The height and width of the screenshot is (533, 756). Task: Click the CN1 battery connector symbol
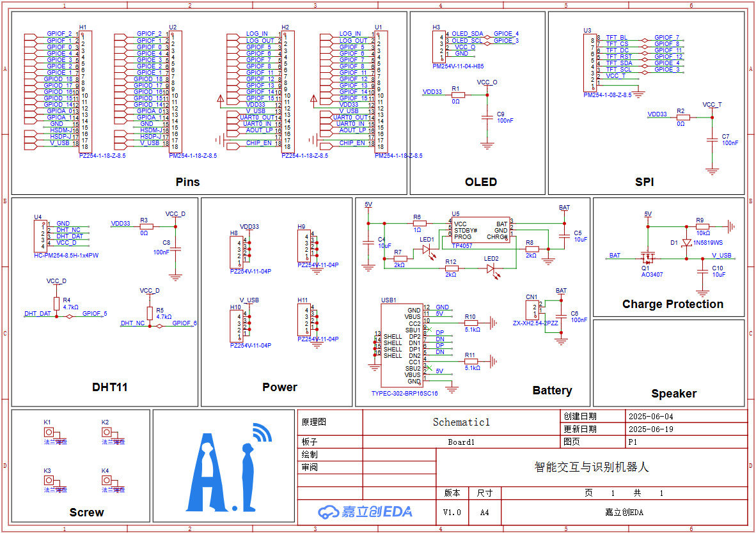coord(532,311)
